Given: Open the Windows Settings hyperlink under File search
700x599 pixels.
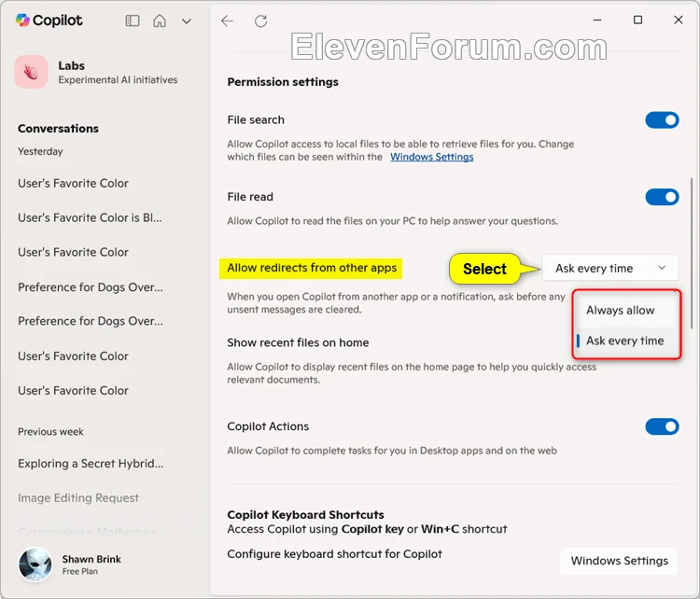Looking at the screenshot, I should tap(432, 157).
